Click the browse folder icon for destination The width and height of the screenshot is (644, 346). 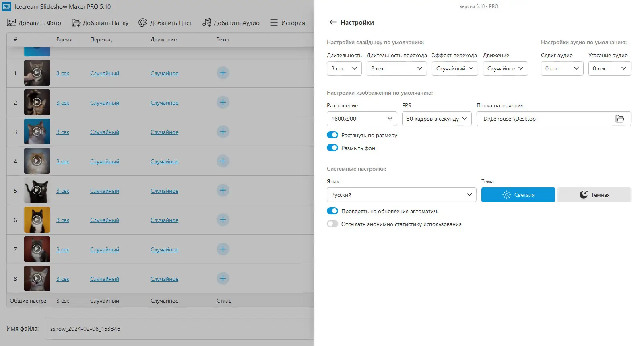(x=619, y=119)
